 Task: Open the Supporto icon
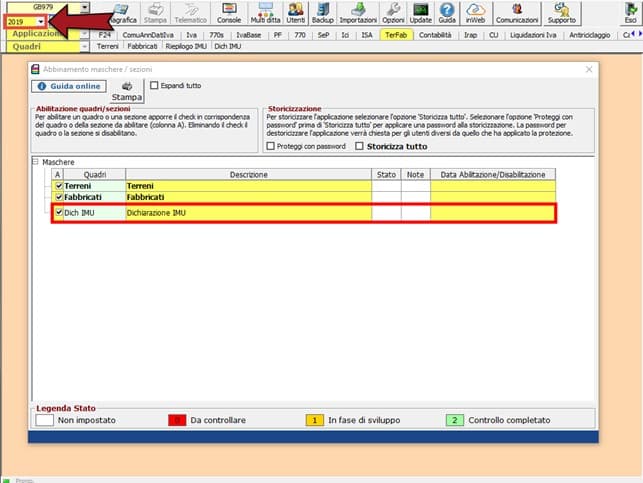pyautogui.click(x=562, y=13)
